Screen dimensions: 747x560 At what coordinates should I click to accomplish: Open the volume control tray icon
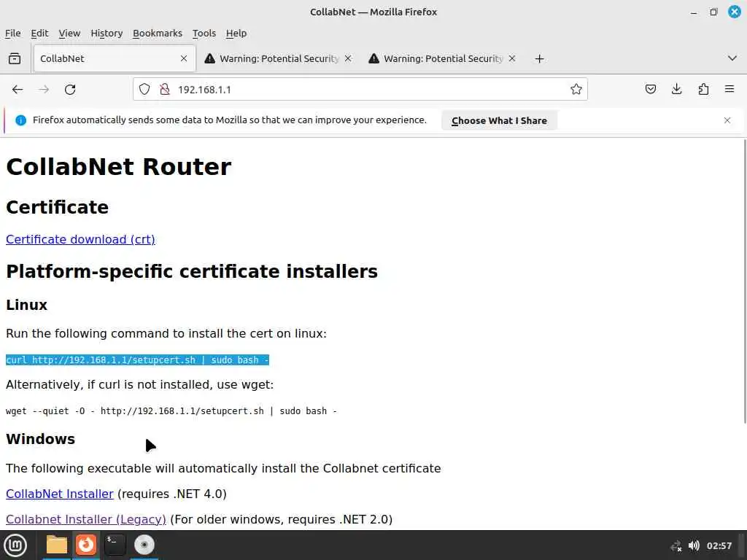pyautogui.click(x=694, y=545)
